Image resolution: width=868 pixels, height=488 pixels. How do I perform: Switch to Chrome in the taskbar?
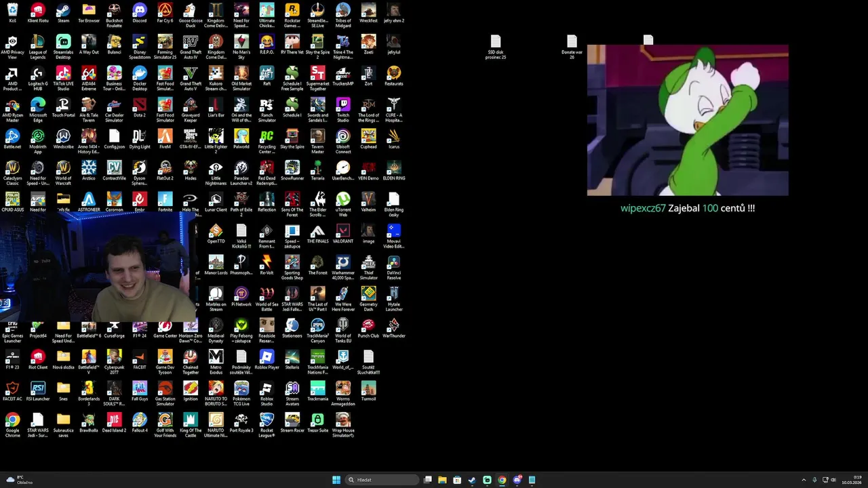click(502, 480)
